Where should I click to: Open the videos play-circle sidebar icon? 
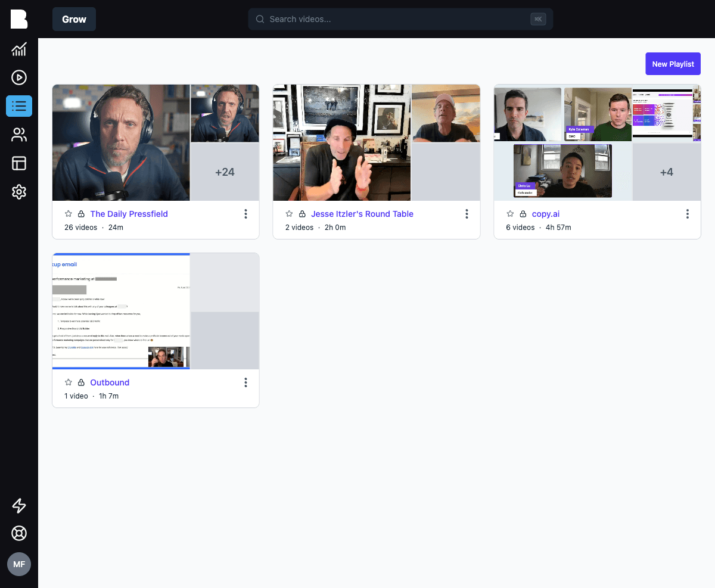pyautogui.click(x=19, y=77)
